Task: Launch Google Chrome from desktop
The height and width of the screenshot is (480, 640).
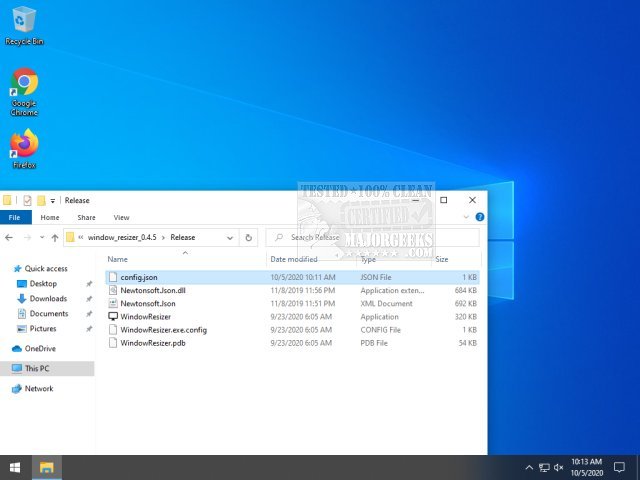Action: [24, 92]
